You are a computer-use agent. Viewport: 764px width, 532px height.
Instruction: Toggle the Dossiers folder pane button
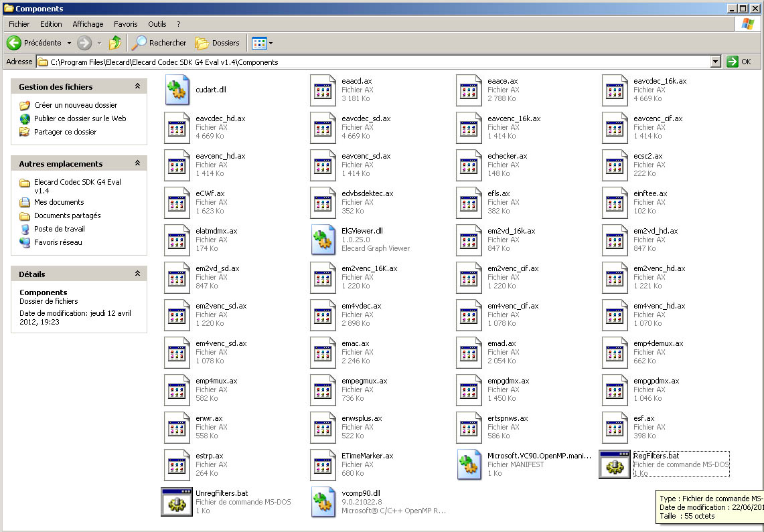[x=218, y=43]
